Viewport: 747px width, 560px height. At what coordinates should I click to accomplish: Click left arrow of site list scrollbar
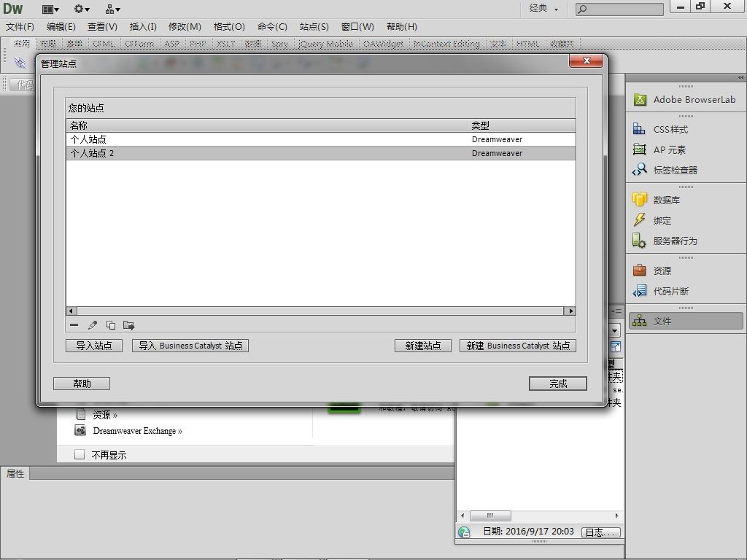(71, 311)
